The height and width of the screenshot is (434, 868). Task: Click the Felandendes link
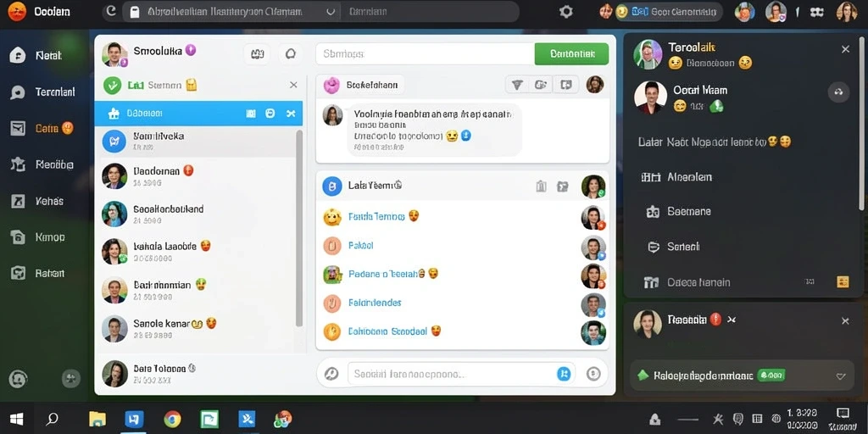375,303
